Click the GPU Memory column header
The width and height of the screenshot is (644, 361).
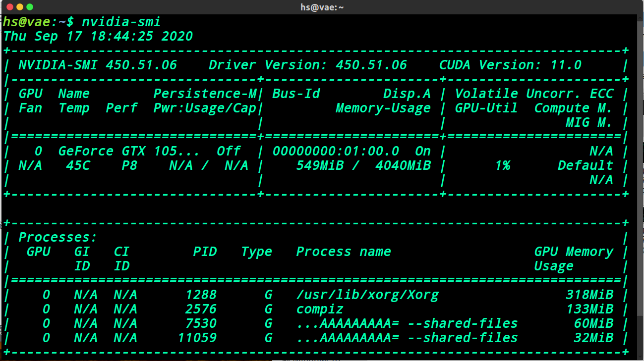click(574, 252)
